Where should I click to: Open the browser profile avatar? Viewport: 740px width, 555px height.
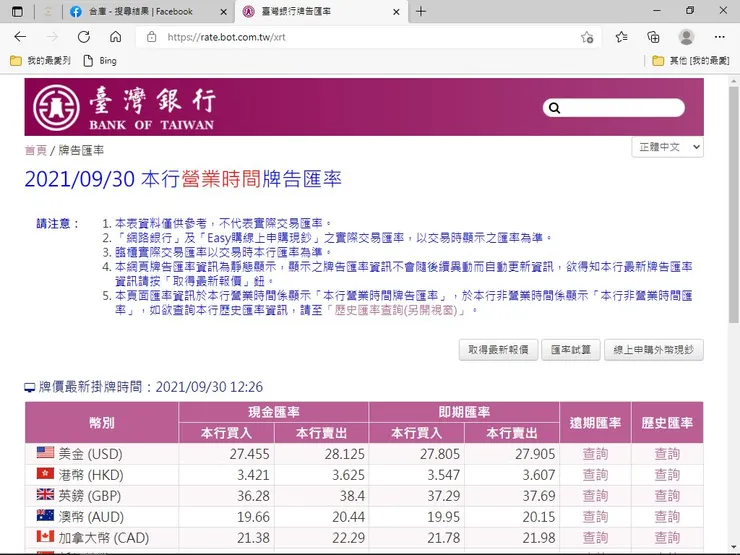coord(686,37)
